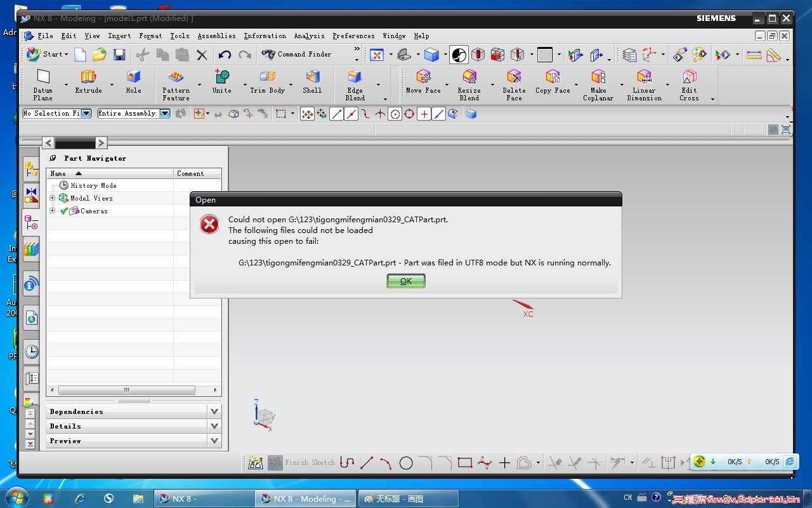The image size is (812, 508).
Task: Select the Make Coplanar tool
Action: click(598, 85)
